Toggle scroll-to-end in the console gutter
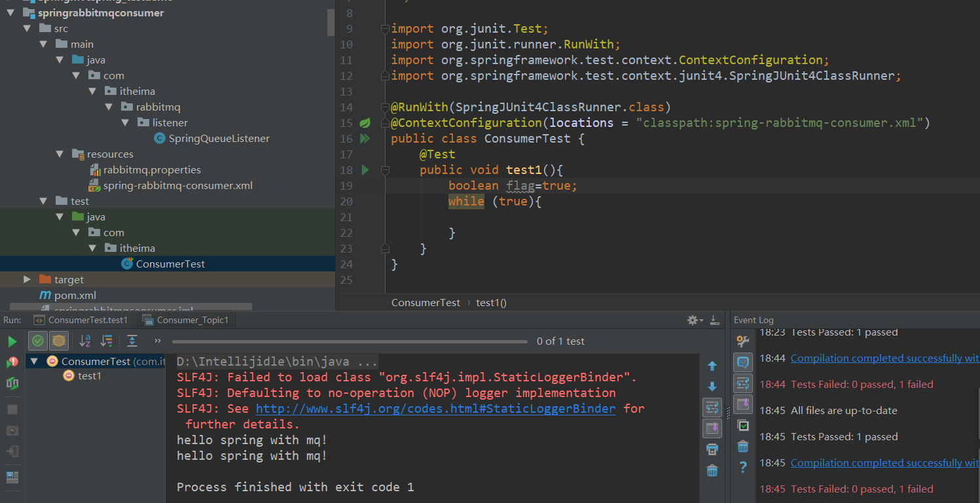980x503 pixels. (x=712, y=428)
